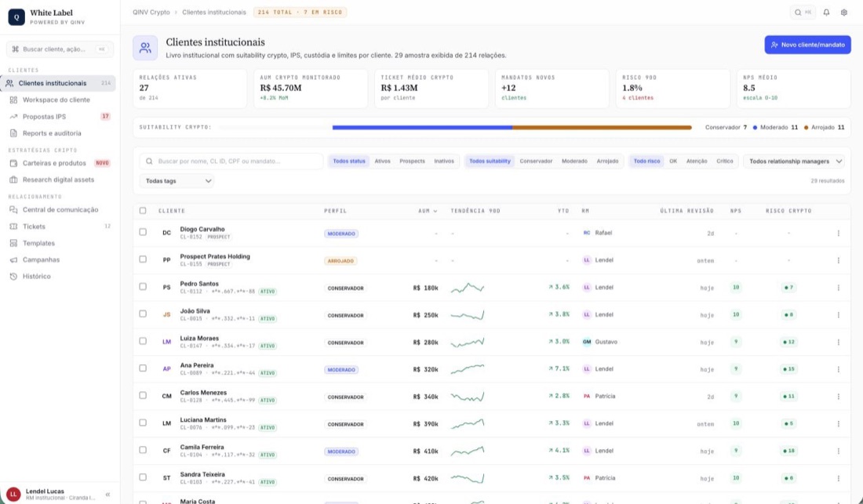Open row menu for Pedro Santos
Screen dimensions: 863x504
(838, 288)
